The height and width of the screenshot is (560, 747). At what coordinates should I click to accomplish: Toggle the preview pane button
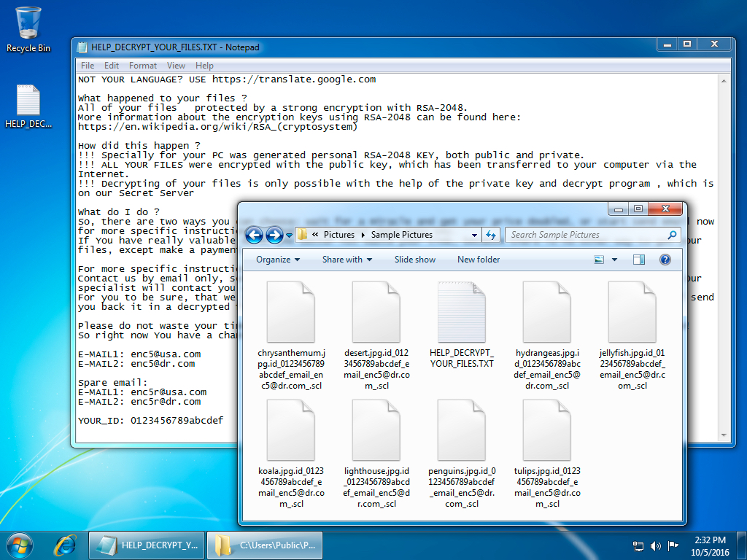(639, 260)
